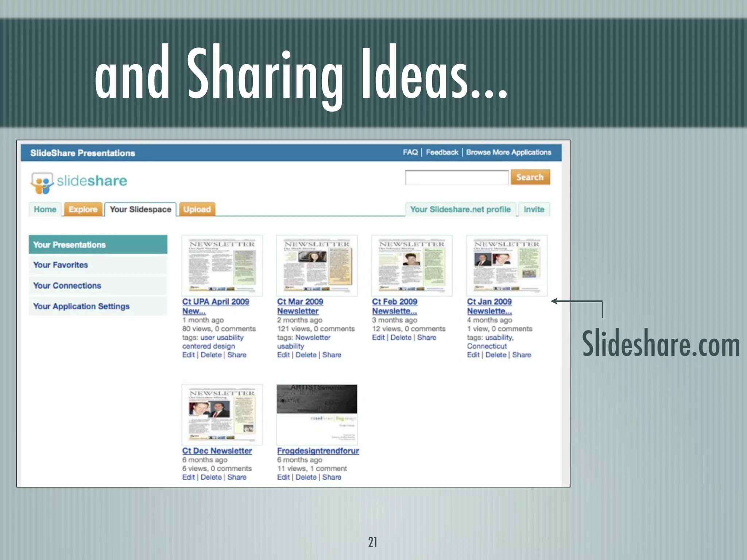Viewport: 747px width, 560px height.
Task: Delete the Frogdesigntrendforum presentation
Action: click(x=306, y=477)
